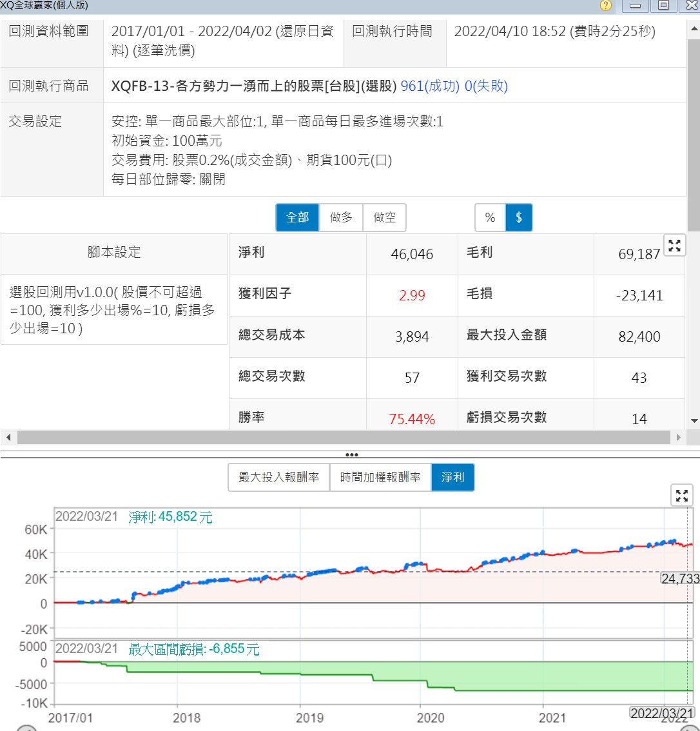Click the vertical scrollbar down arrow
The width and height of the screenshot is (700, 731).
click(x=694, y=421)
